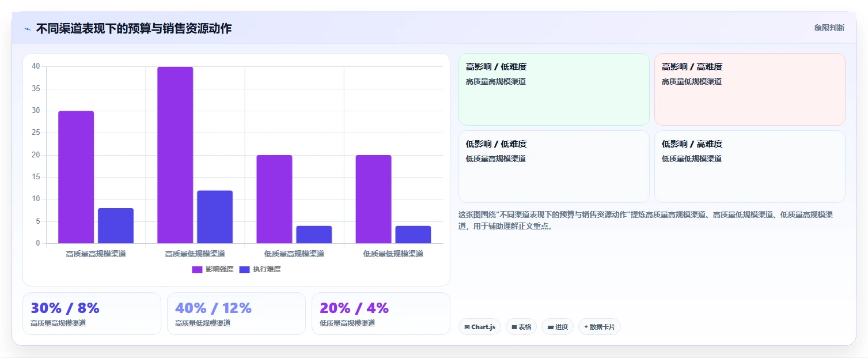
Task: Click the purple bar for 低质量低规模渠道
Action: pos(373,199)
